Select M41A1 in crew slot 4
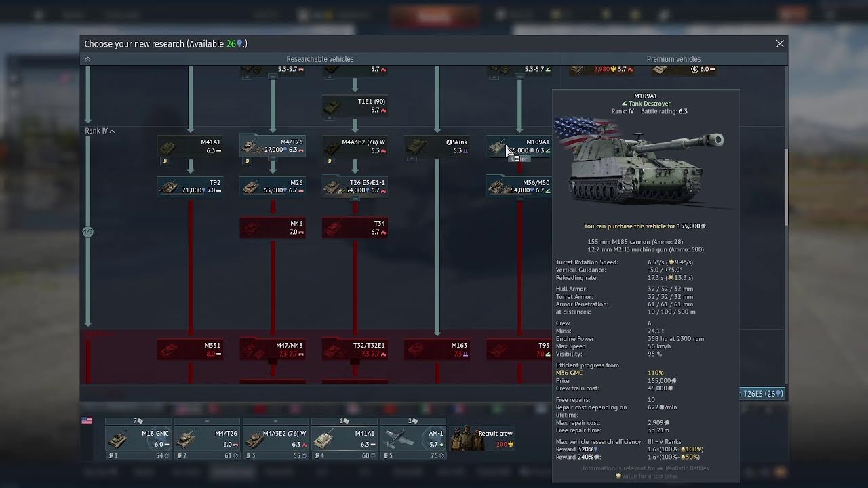 click(344, 439)
